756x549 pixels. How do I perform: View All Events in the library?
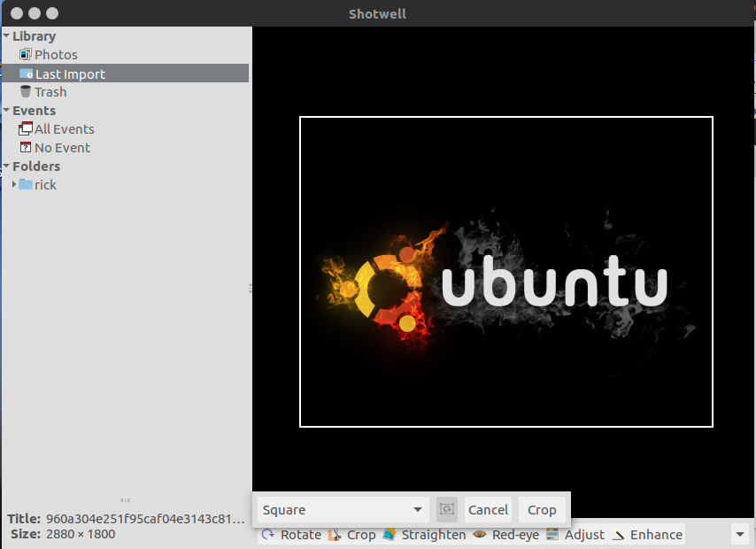tap(64, 128)
